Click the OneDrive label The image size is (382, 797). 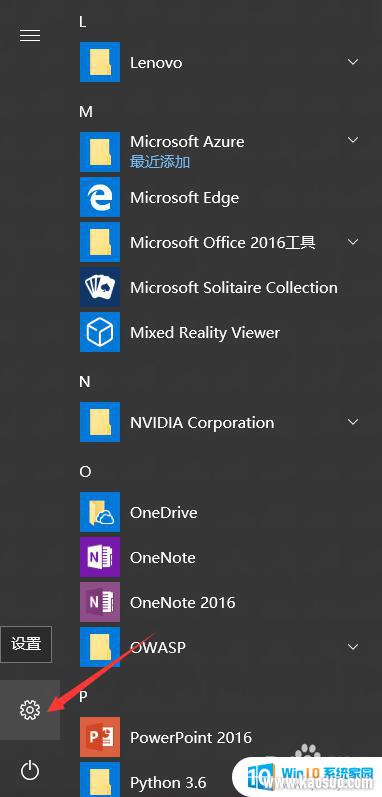pyautogui.click(x=164, y=512)
